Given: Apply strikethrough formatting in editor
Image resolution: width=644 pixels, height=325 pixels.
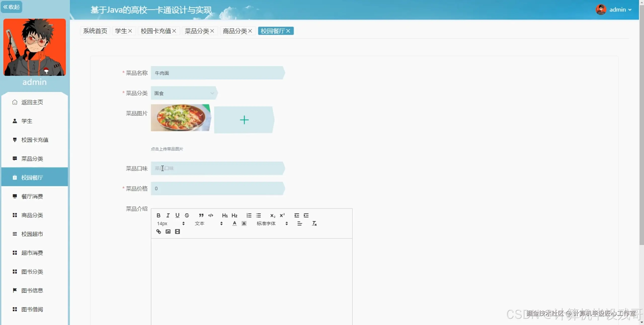Looking at the screenshot, I should 187,215.
